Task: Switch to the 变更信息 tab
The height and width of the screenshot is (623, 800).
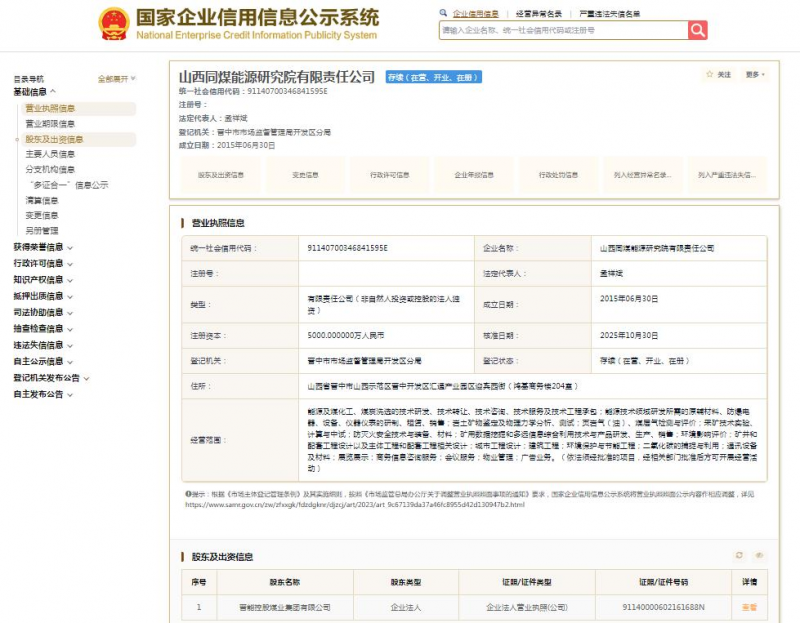Action: (303, 174)
